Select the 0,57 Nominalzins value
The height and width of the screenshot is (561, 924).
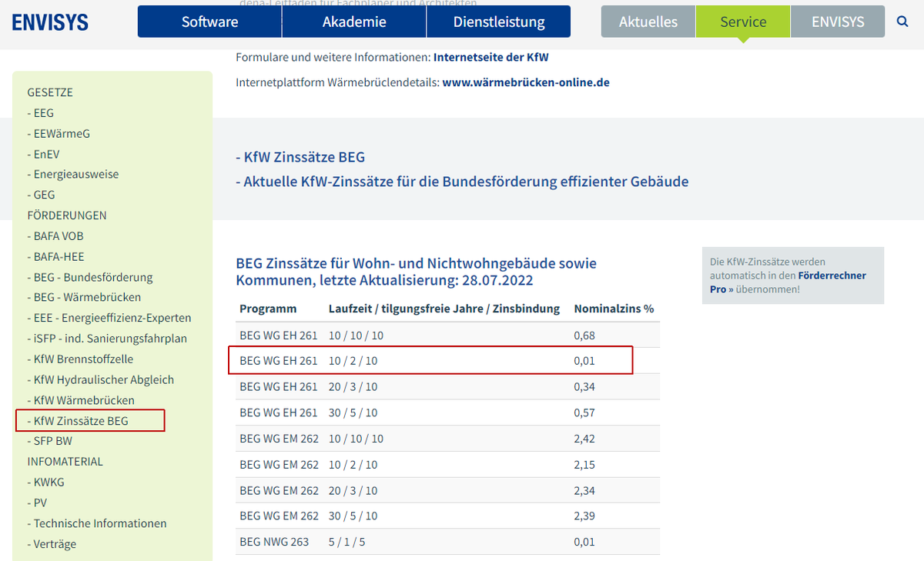coord(584,412)
